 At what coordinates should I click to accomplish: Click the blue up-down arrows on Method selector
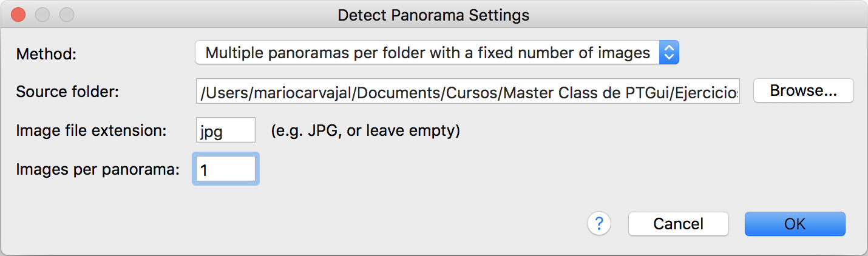click(668, 53)
